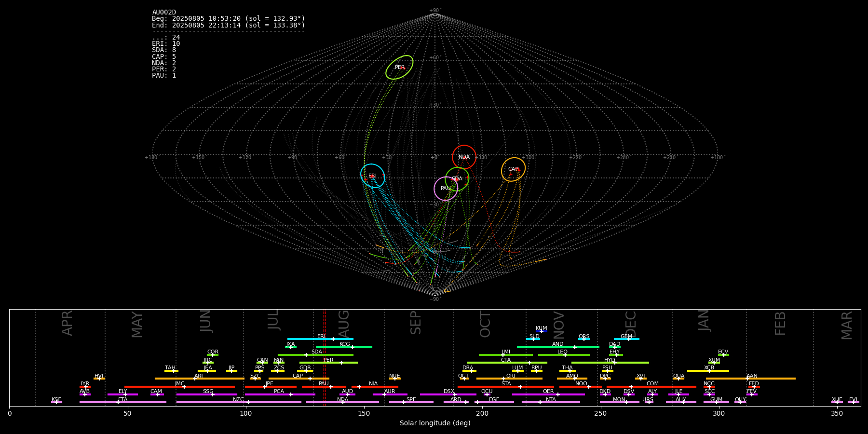The width and height of the screenshot is (868, 434).
Task: Click the URS shower bar in timeline
Action: [x=649, y=402]
